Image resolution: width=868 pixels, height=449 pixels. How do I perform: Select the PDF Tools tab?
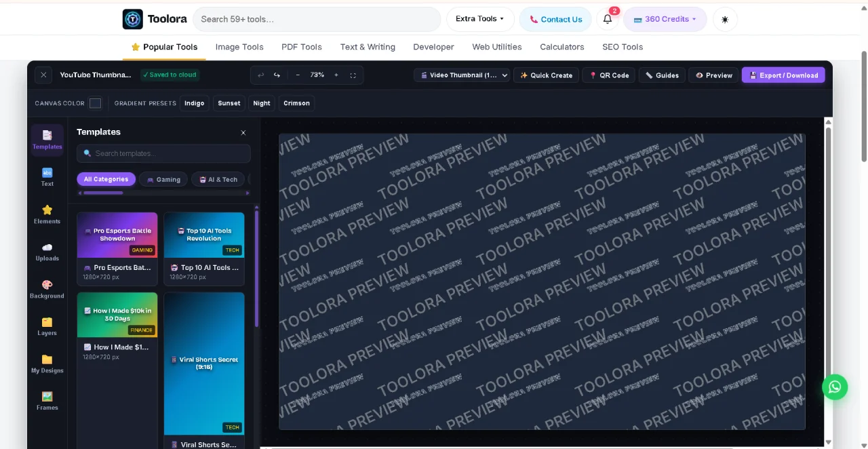point(302,47)
